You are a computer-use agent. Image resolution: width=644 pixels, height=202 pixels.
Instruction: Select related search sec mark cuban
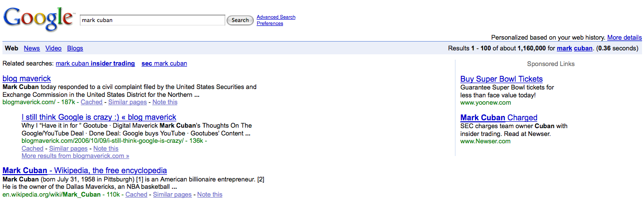coord(164,64)
